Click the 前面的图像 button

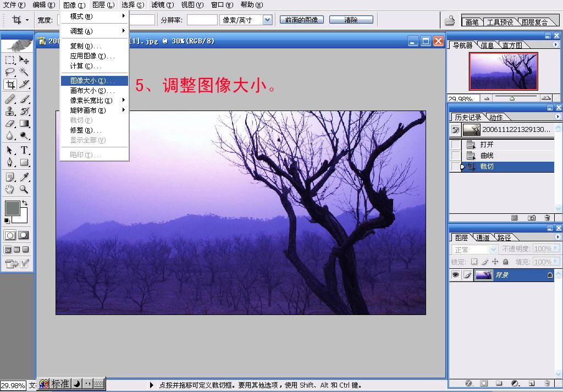coord(301,20)
